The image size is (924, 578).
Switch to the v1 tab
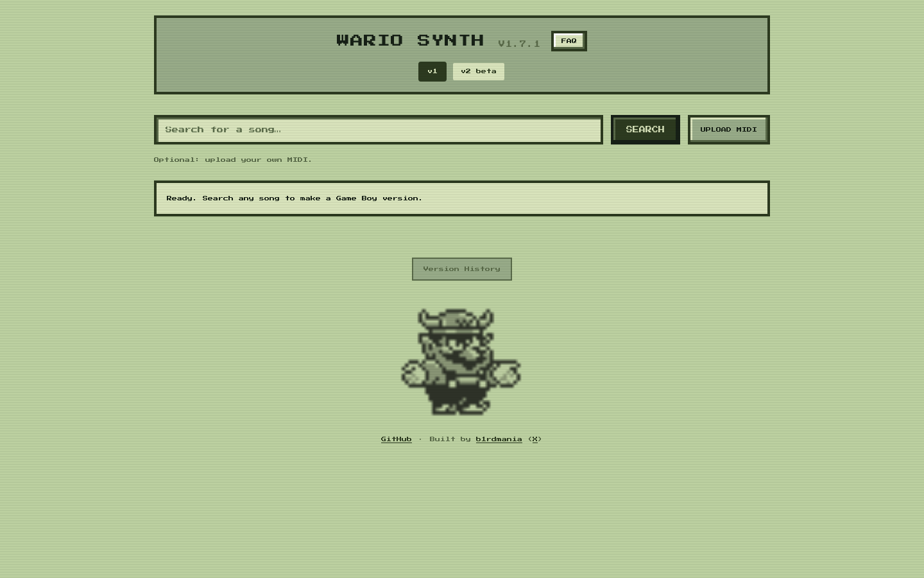point(432,71)
